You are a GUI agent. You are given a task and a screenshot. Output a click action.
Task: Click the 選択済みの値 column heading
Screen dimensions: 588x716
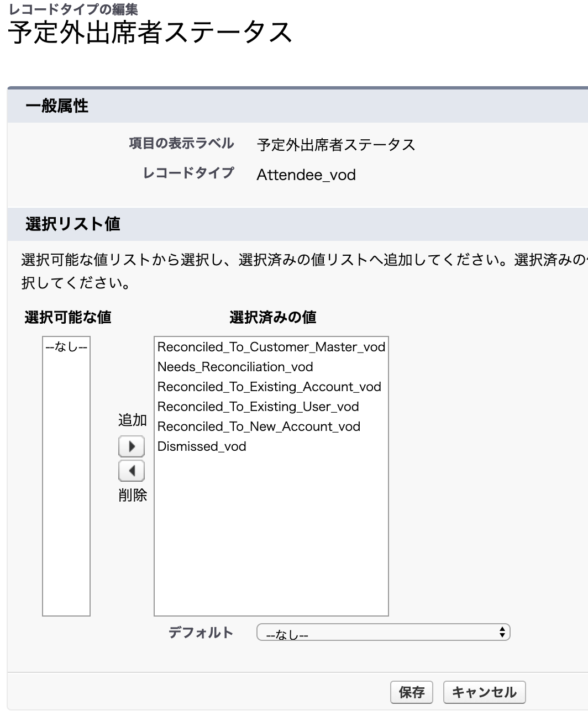click(x=273, y=317)
